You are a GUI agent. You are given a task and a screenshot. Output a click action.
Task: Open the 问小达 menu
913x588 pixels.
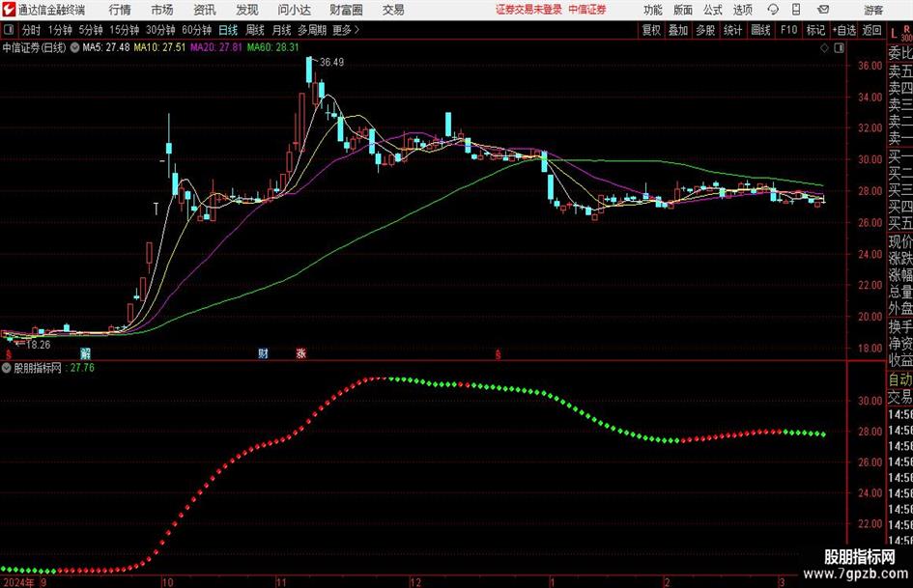(x=294, y=10)
